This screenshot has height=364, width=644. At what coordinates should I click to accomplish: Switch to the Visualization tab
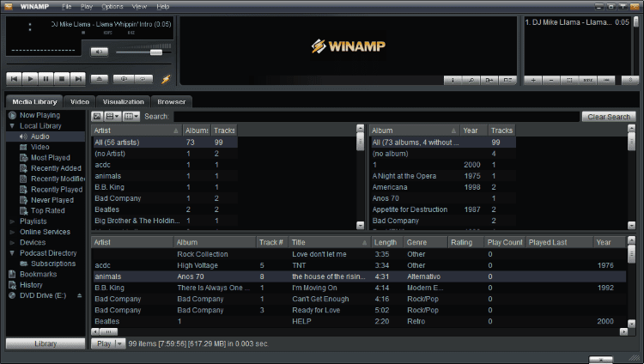[x=123, y=101]
